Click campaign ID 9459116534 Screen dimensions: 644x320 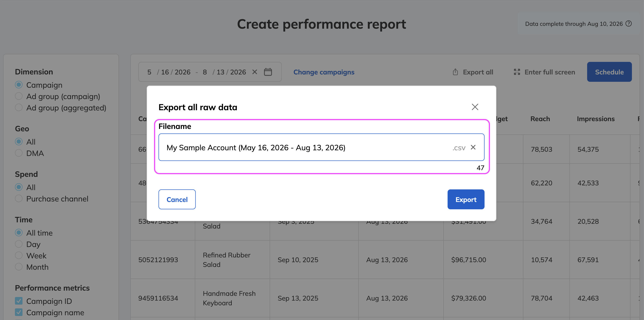pos(158,298)
